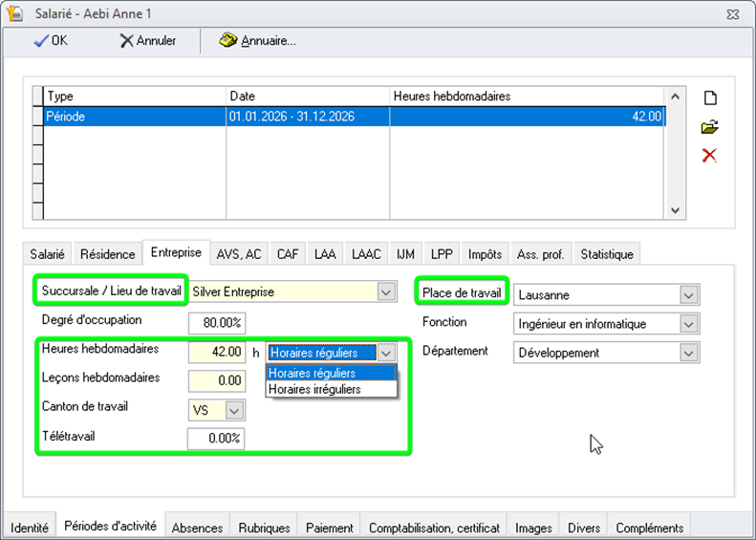Open the Département dropdown
This screenshot has height=540, width=756.
tap(689, 353)
